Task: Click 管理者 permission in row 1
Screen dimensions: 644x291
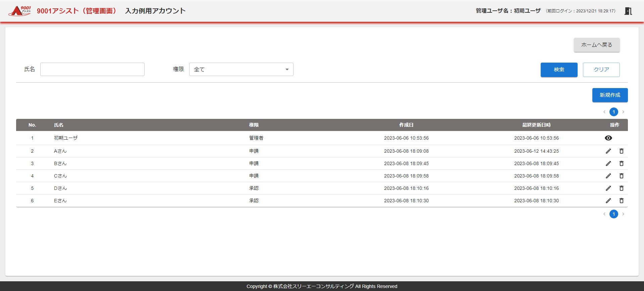Action: click(x=256, y=138)
